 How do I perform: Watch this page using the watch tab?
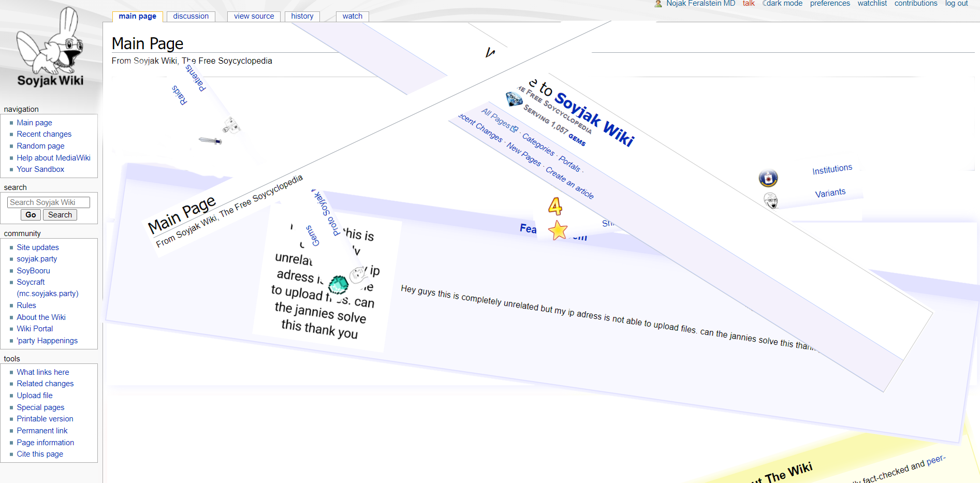tap(352, 16)
